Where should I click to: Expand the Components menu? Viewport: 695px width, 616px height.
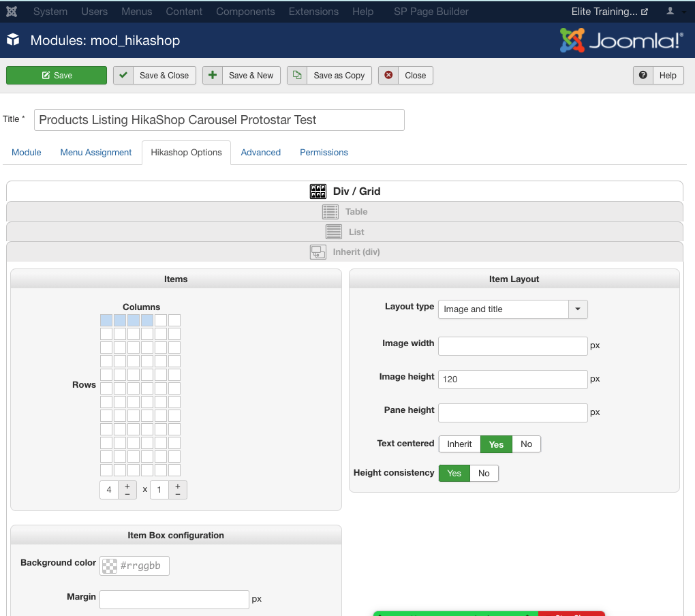point(245,12)
